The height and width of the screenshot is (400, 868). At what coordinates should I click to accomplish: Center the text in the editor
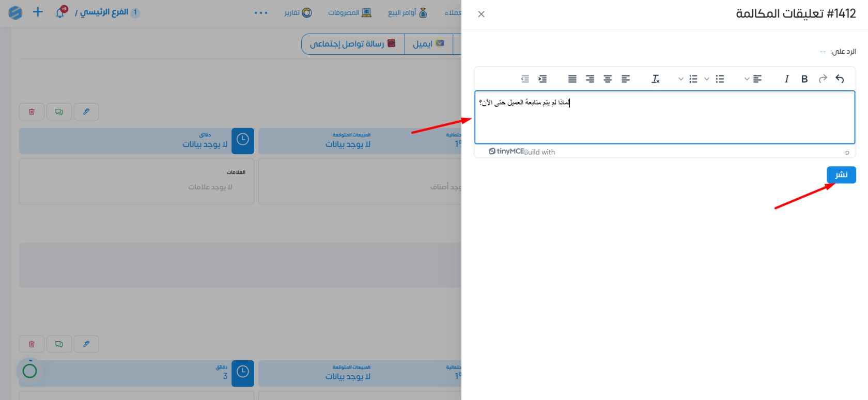click(608, 79)
